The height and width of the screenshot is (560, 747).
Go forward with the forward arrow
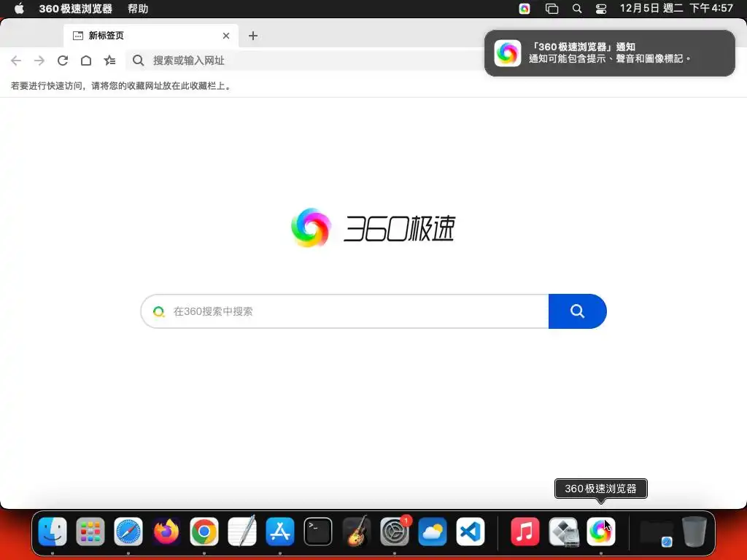(x=39, y=61)
